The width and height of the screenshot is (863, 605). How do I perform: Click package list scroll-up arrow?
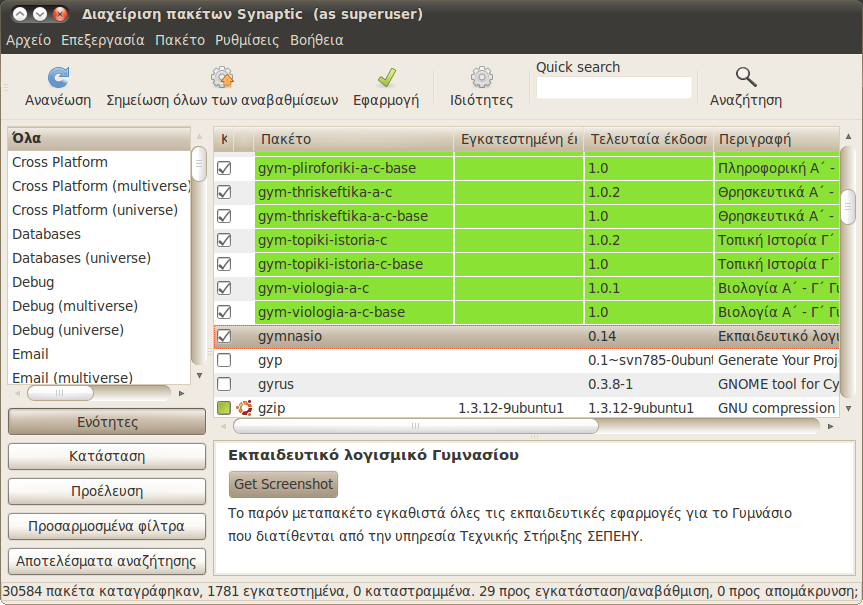[x=848, y=136]
